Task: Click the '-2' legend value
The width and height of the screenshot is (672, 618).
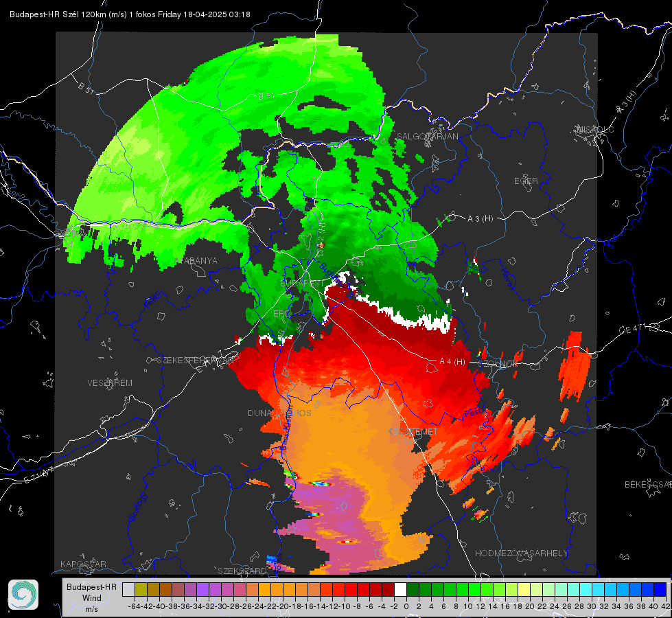Action: (394, 606)
